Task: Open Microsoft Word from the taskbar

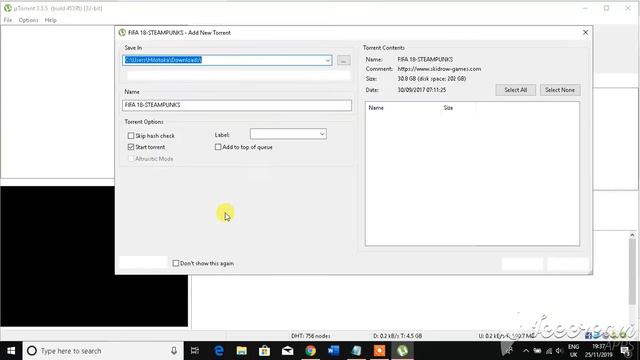Action: (x=333, y=351)
